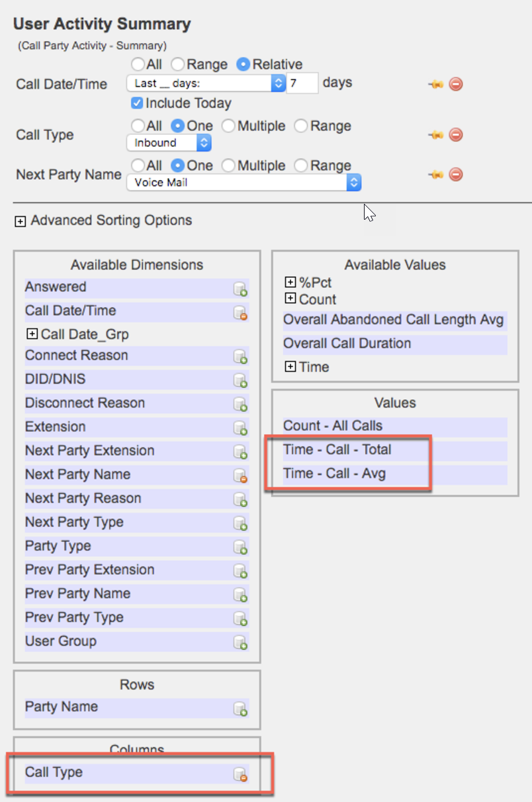This screenshot has height=802, width=532.
Task: Select Overall Call Duration value
Action: (347, 343)
